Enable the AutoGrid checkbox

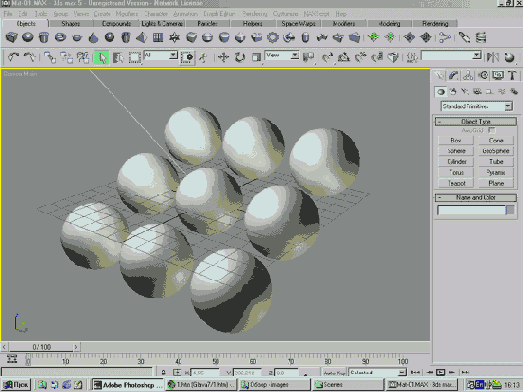pyautogui.click(x=492, y=130)
